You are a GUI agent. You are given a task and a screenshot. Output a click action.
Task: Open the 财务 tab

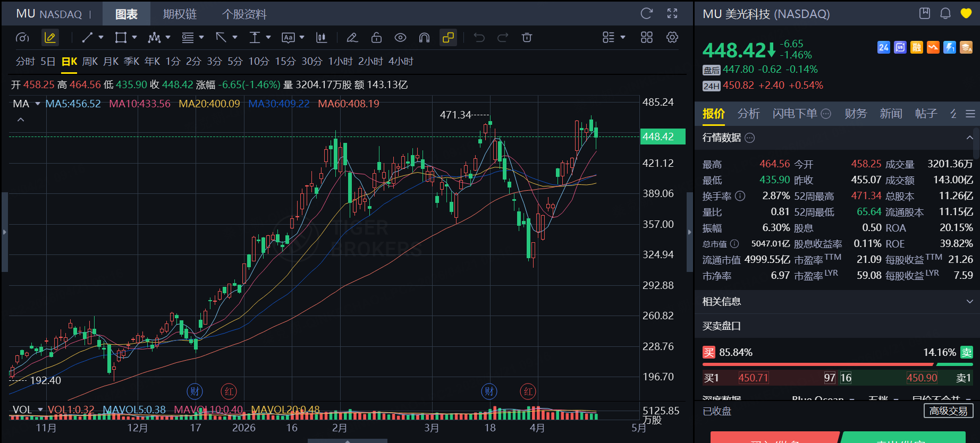coord(855,114)
